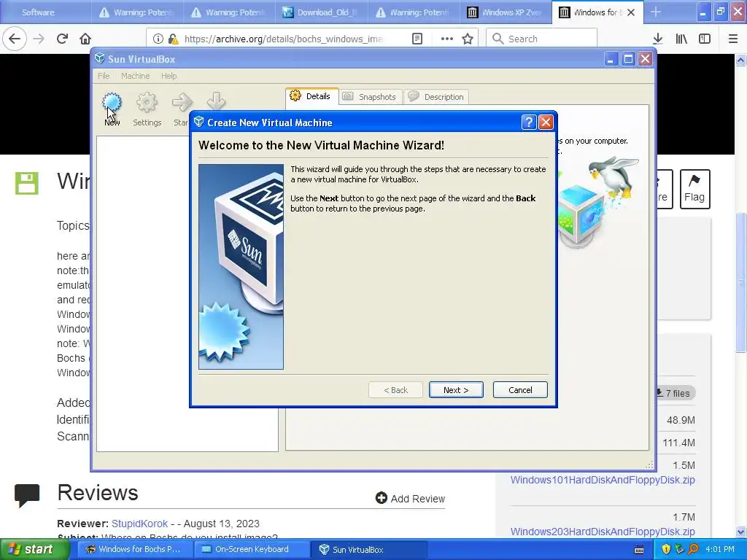Open the Machine menu in Sun VirtualBox
This screenshot has width=747, height=560.
click(x=135, y=76)
